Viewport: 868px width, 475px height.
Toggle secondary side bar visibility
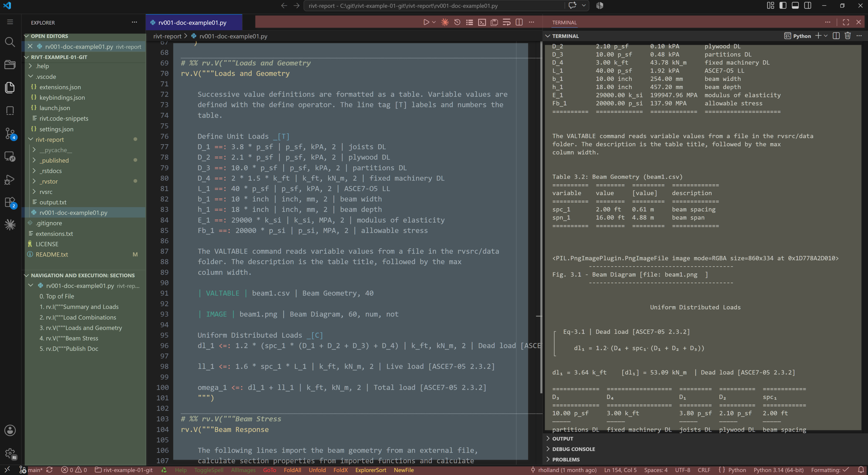tap(808, 5)
